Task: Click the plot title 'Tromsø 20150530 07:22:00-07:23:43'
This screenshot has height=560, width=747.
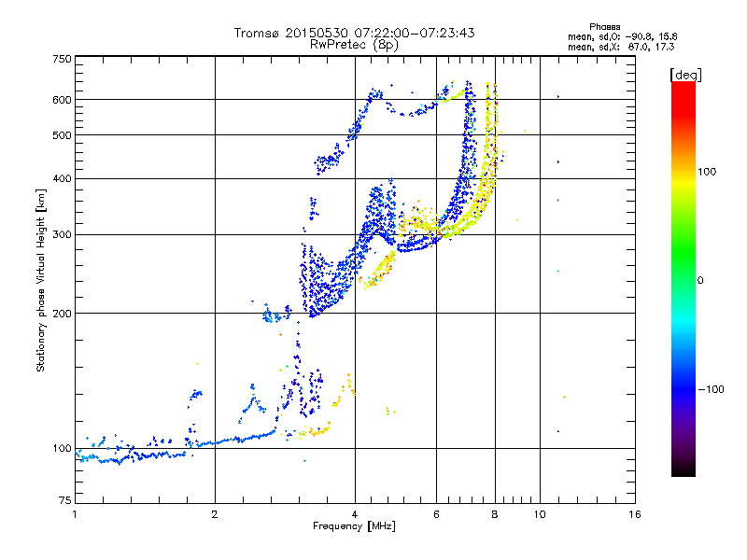Action: point(354,33)
